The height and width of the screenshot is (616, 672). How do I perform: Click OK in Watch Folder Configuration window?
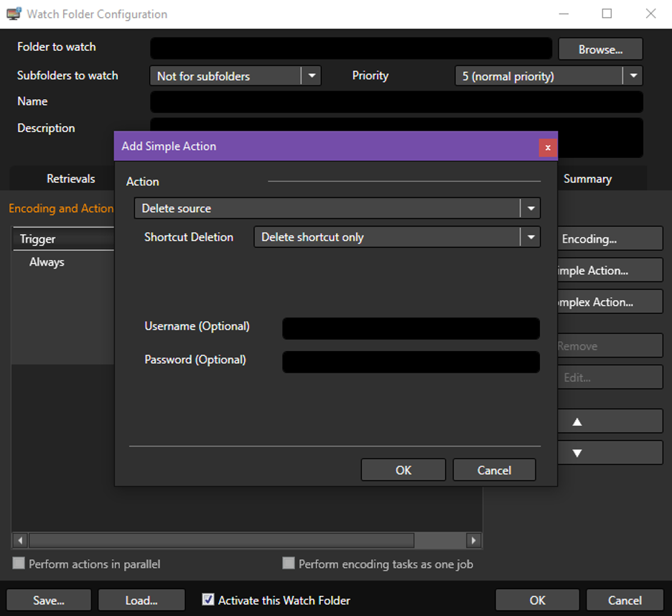538,600
